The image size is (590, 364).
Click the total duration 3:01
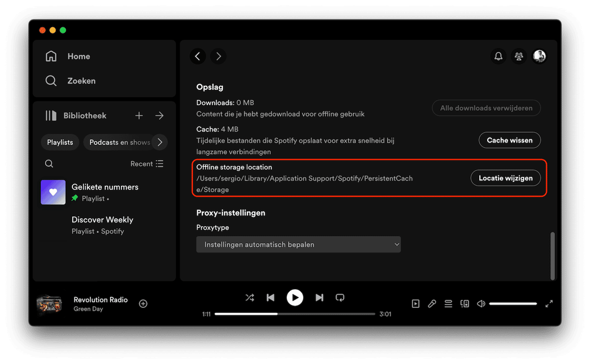pyautogui.click(x=385, y=314)
